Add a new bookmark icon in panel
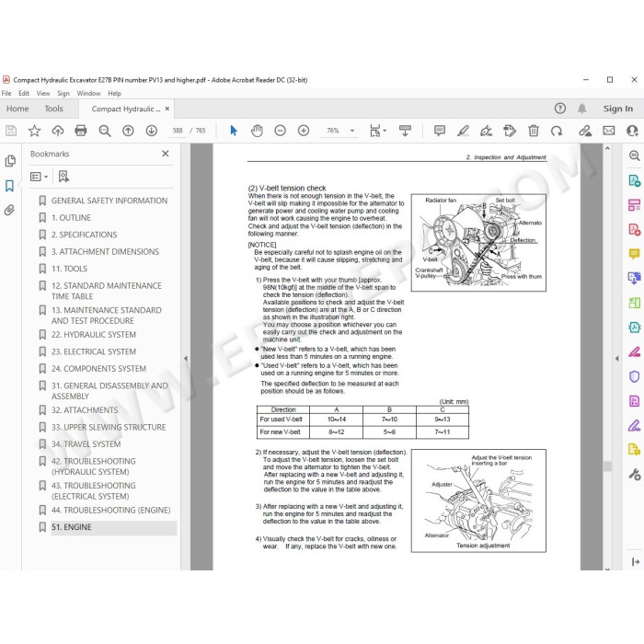 pyautogui.click(x=63, y=177)
